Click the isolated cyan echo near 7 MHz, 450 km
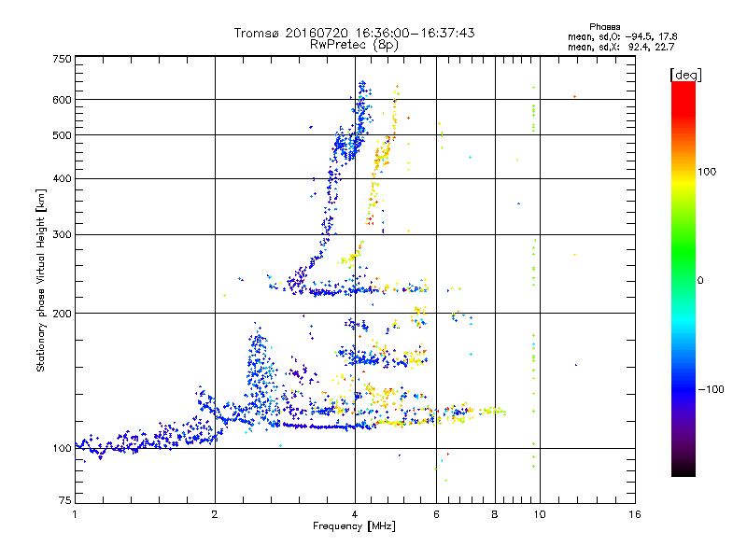This screenshot has height=560, width=747. (470, 157)
